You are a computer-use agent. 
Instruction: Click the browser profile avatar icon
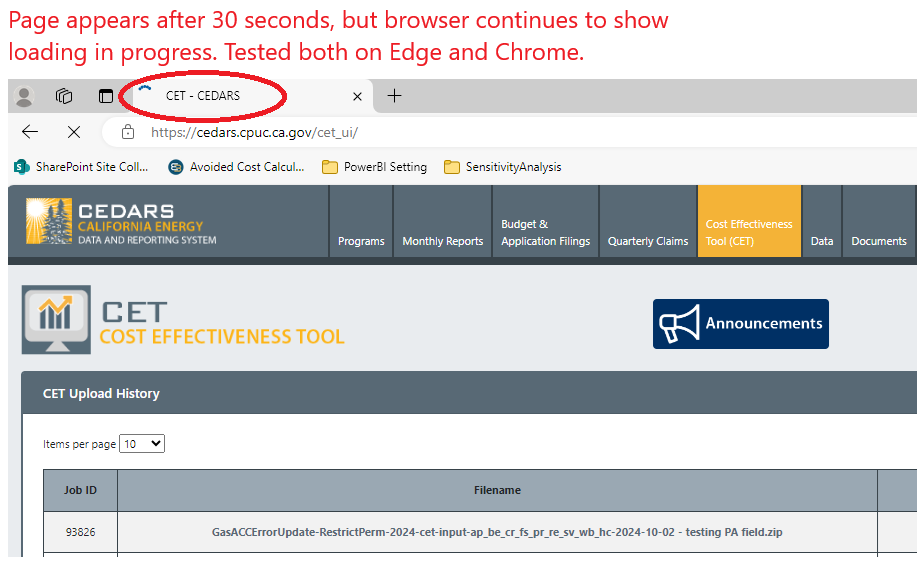25,96
